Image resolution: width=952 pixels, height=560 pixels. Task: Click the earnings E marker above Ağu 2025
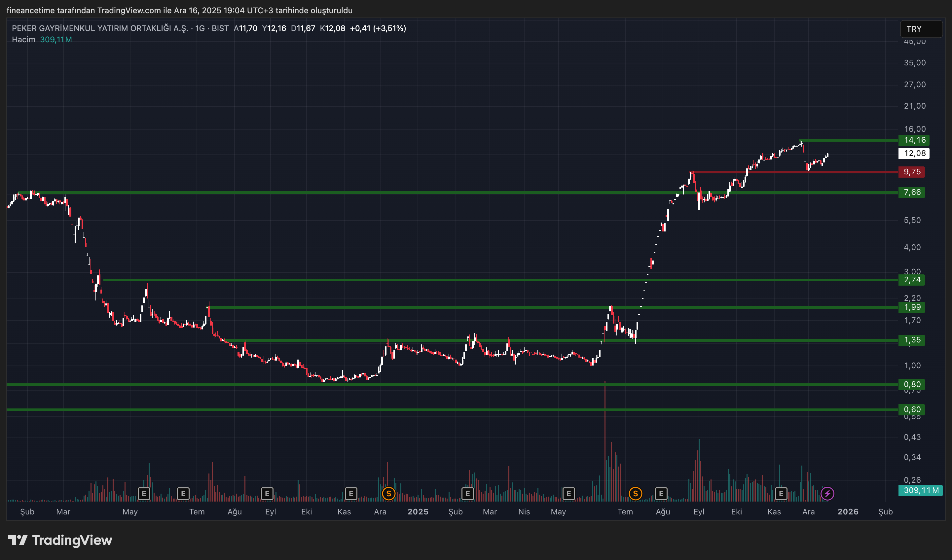661,493
